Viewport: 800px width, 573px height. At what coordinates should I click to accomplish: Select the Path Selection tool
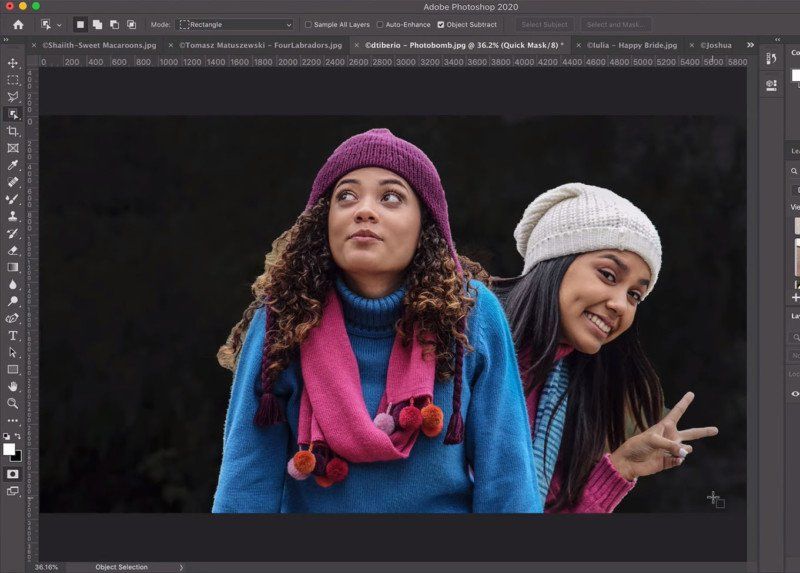pos(13,352)
